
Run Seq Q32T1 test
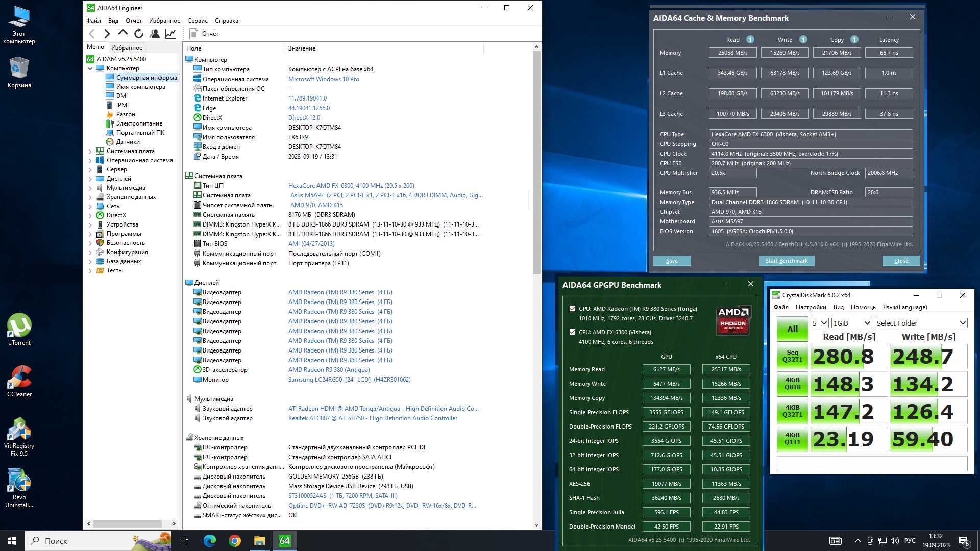[x=792, y=356]
